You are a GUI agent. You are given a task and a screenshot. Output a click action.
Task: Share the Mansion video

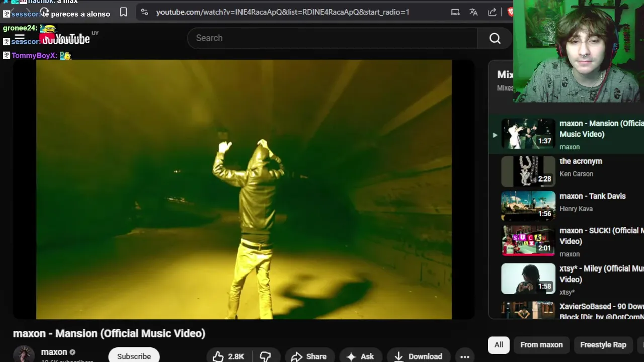point(308,356)
